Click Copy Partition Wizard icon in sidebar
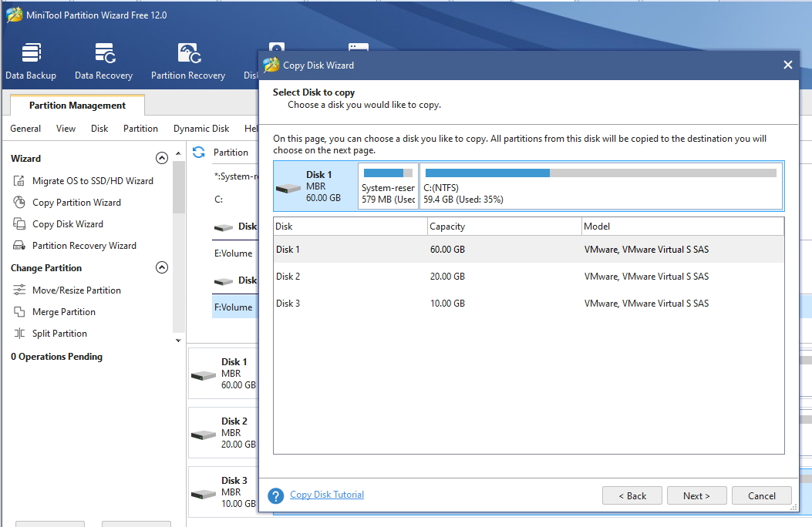Viewport: 812px width, 527px height. click(19, 202)
